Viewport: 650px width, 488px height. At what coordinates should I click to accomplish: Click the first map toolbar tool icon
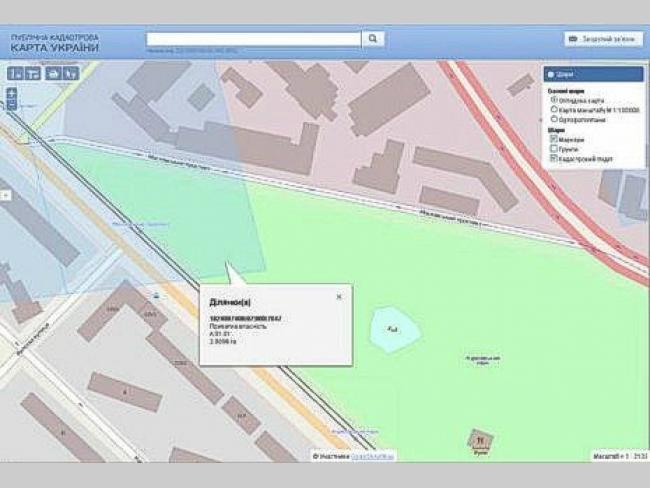(15, 73)
